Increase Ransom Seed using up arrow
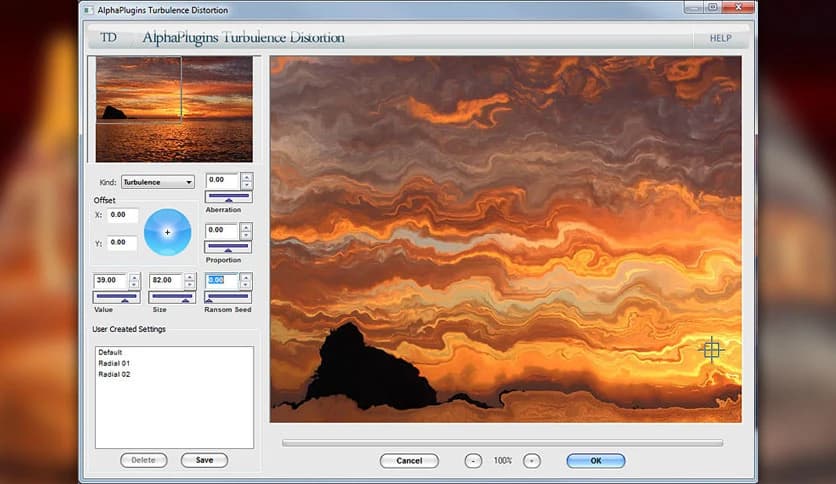The width and height of the screenshot is (836, 484). tap(246, 277)
